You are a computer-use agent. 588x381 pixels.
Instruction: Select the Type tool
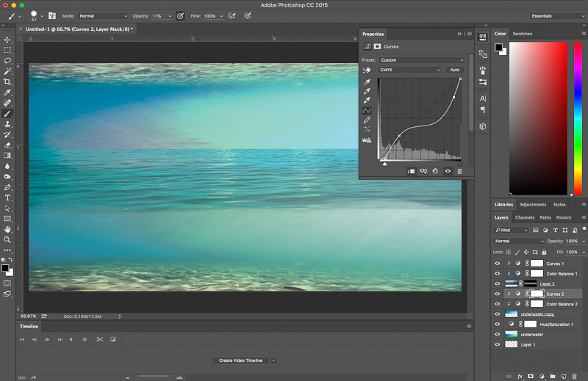(7, 197)
